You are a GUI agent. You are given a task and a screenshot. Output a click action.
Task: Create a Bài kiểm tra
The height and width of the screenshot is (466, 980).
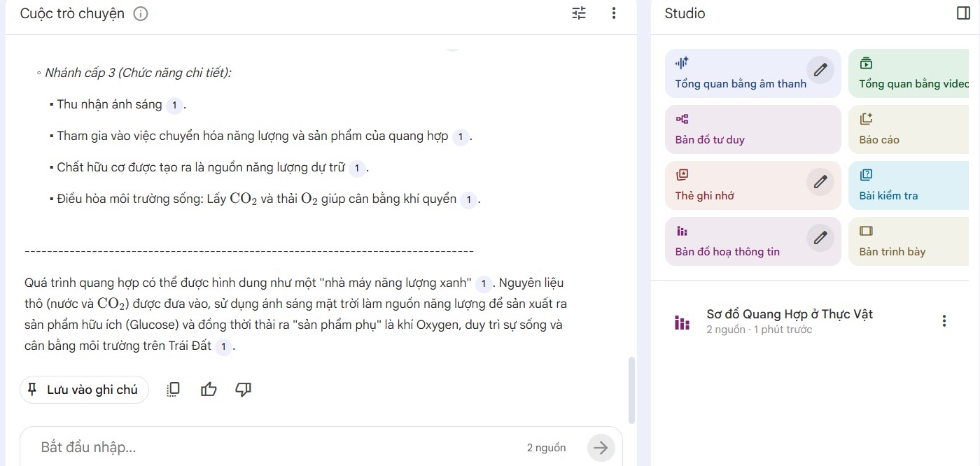coord(910,185)
